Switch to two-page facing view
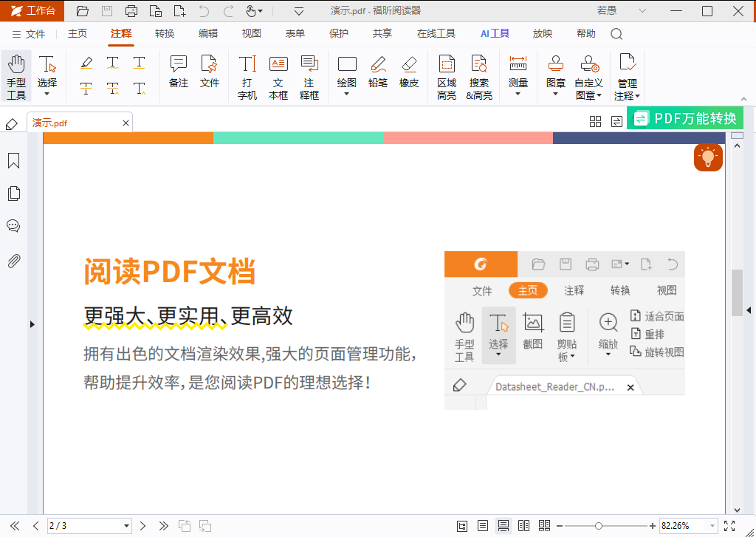This screenshot has width=756, height=537. point(523,525)
